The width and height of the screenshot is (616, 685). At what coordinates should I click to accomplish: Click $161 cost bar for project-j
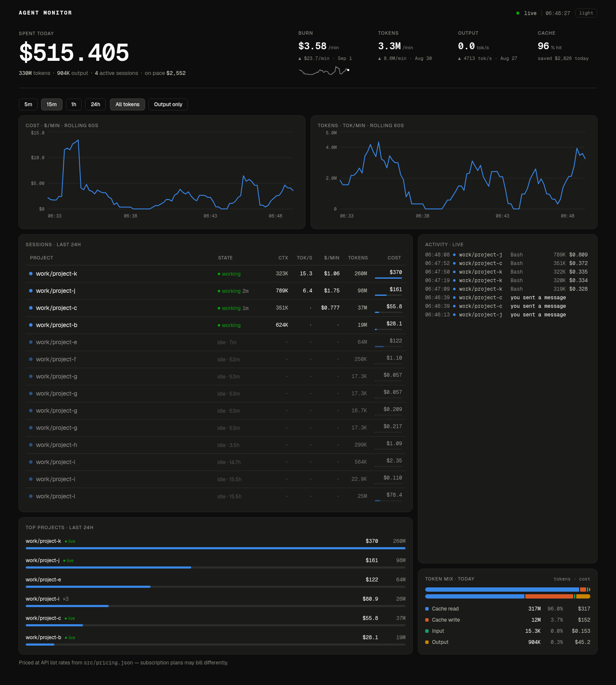(x=388, y=295)
